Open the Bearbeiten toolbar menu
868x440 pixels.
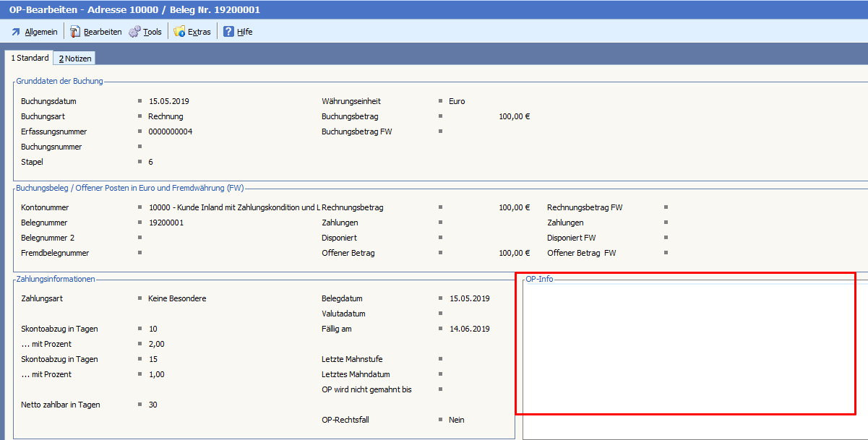point(95,32)
